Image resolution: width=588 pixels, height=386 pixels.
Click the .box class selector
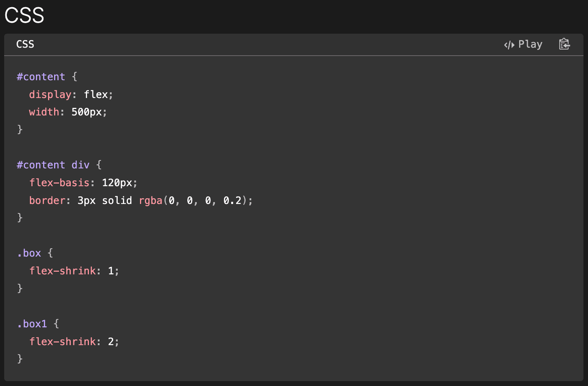[x=29, y=253]
